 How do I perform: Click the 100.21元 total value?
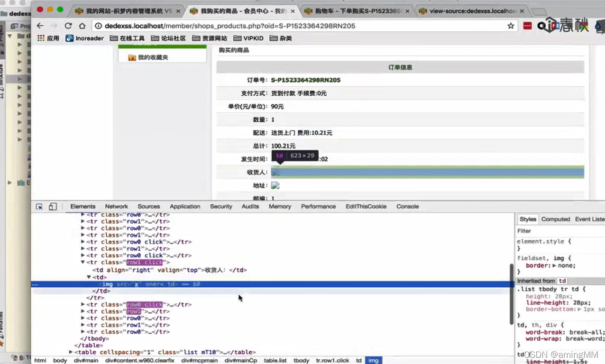[x=283, y=146]
